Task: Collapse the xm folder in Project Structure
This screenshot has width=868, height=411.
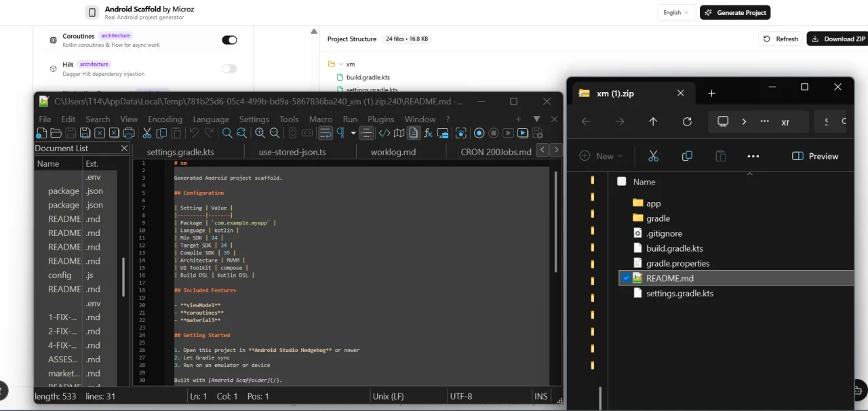Action: pos(340,64)
